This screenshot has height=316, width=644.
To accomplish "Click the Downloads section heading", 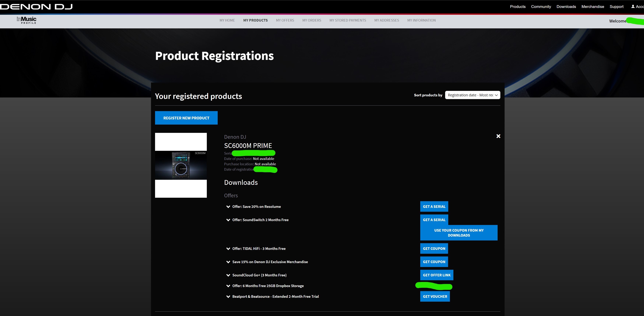I will pos(241,183).
